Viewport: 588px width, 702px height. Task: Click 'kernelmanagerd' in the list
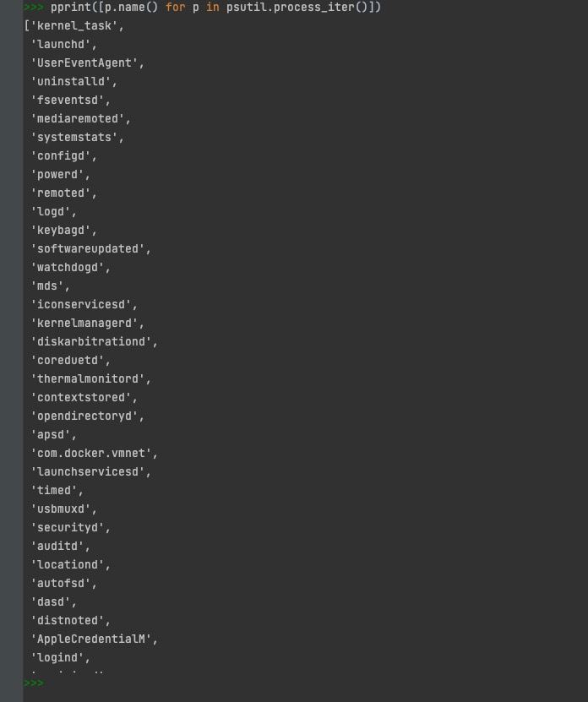click(87, 324)
